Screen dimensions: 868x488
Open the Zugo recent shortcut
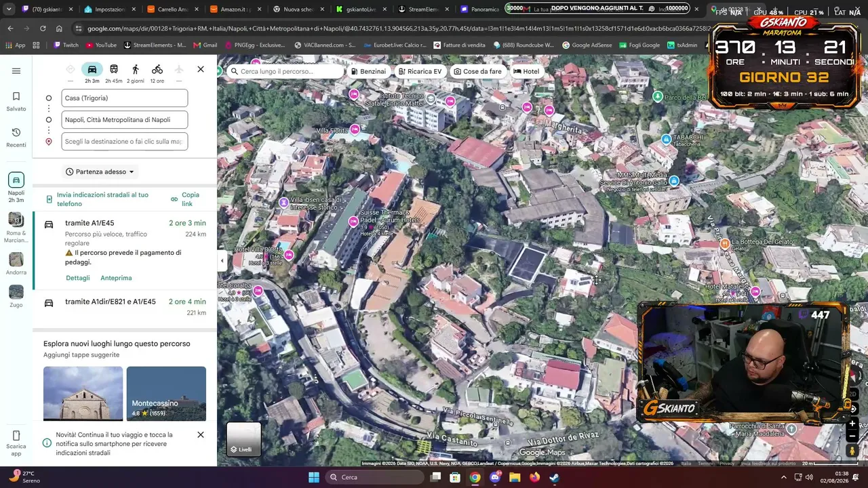(x=16, y=296)
